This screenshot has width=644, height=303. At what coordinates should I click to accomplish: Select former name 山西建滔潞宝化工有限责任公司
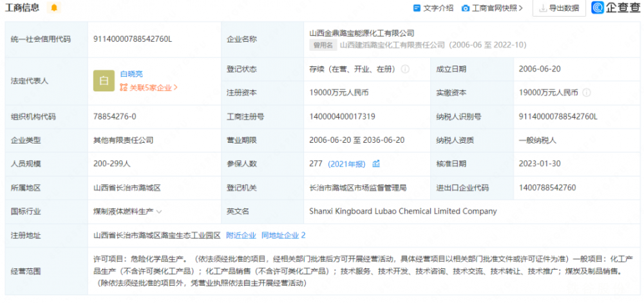click(x=393, y=45)
